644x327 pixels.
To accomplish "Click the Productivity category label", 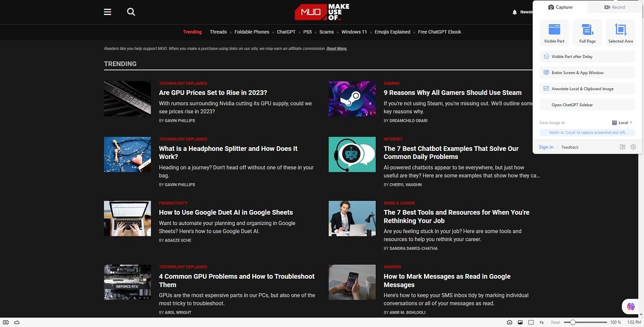I will (x=173, y=204).
